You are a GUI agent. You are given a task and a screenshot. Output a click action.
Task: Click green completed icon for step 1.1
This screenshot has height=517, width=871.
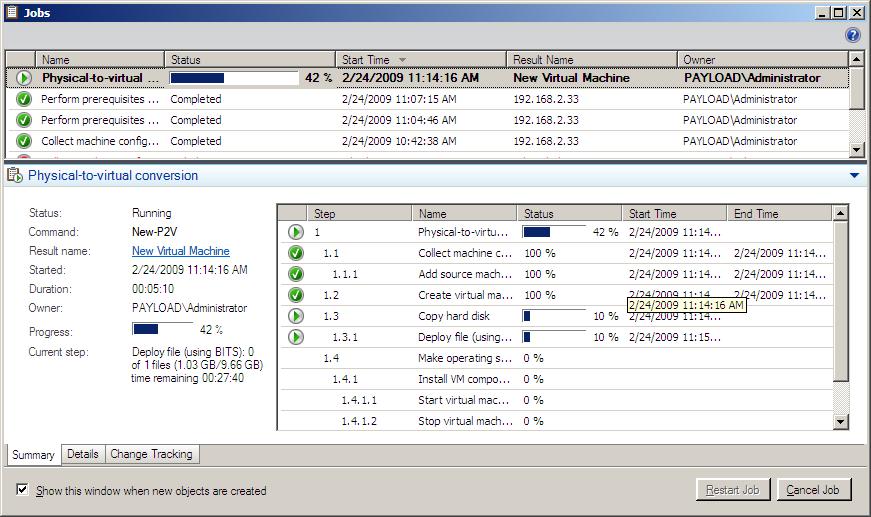[x=296, y=253]
